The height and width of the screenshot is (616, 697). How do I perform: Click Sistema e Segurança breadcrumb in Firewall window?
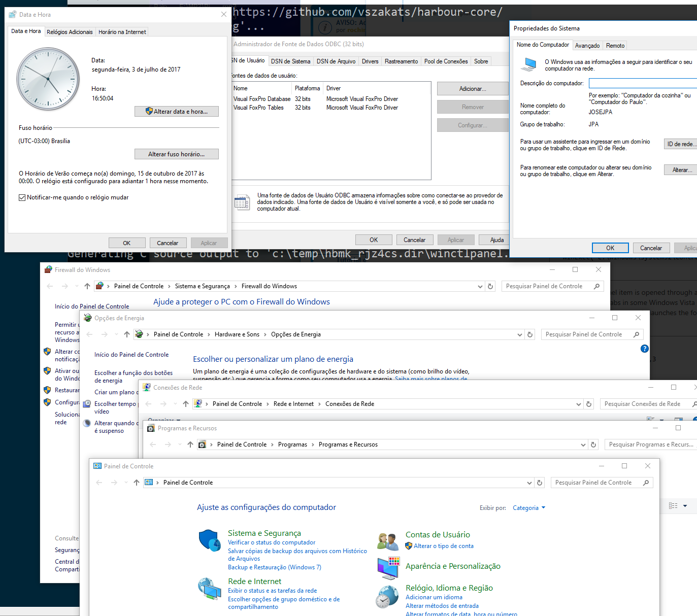pyautogui.click(x=203, y=286)
